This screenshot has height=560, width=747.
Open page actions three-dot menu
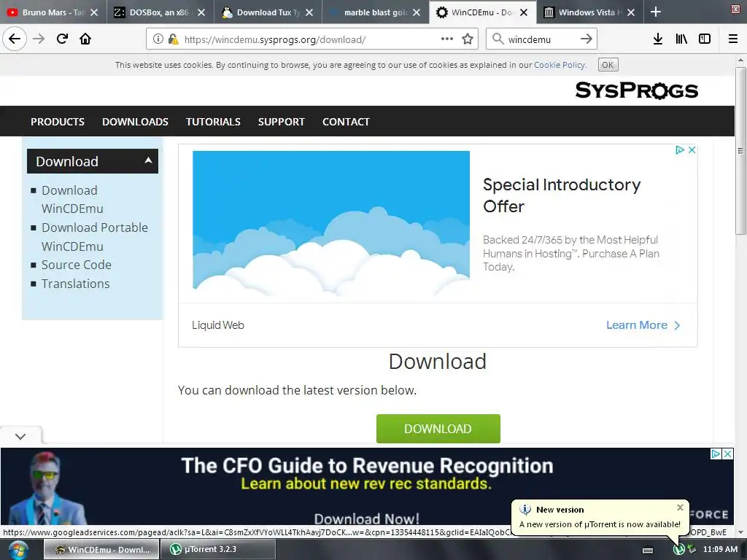click(x=447, y=39)
